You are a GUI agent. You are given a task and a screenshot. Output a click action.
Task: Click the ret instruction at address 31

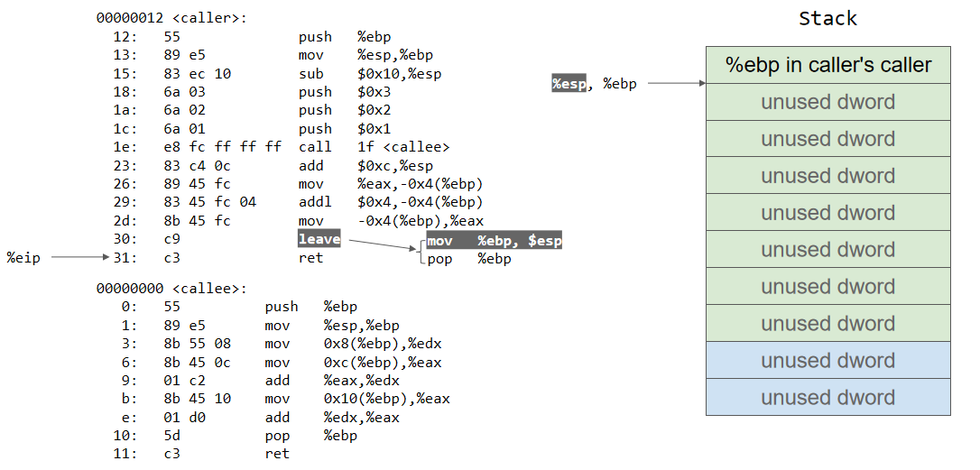point(310,258)
